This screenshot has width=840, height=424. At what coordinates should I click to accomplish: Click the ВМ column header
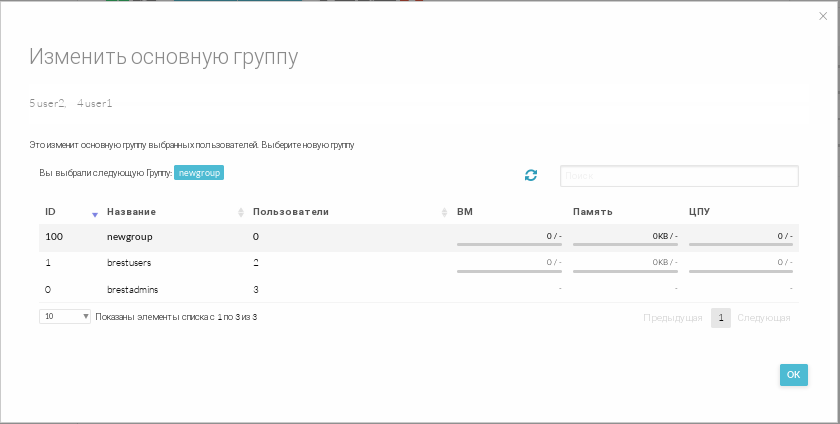(x=465, y=212)
